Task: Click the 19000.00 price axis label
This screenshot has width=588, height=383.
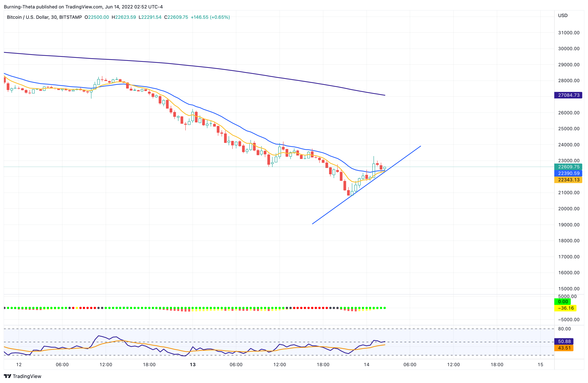Action: [x=569, y=224]
